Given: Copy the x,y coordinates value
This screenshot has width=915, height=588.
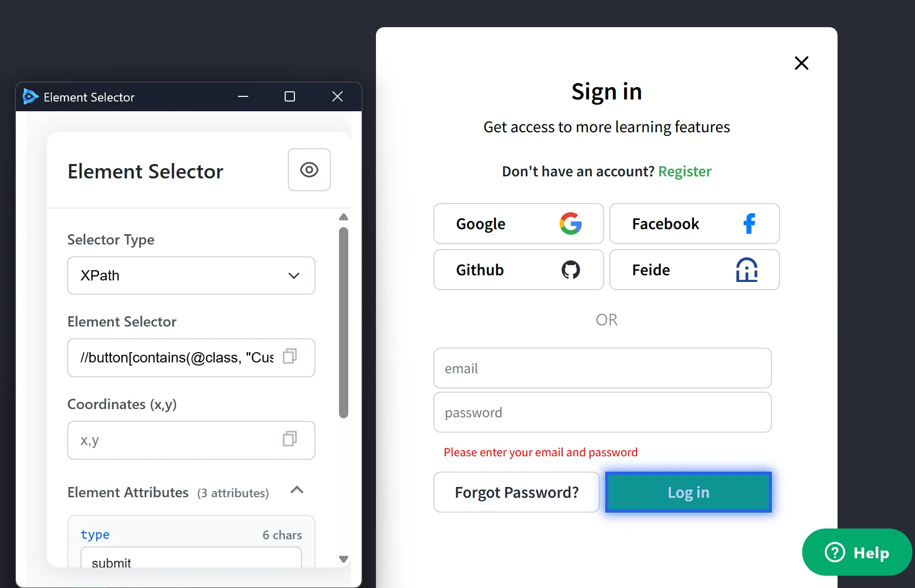Looking at the screenshot, I should (290, 439).
